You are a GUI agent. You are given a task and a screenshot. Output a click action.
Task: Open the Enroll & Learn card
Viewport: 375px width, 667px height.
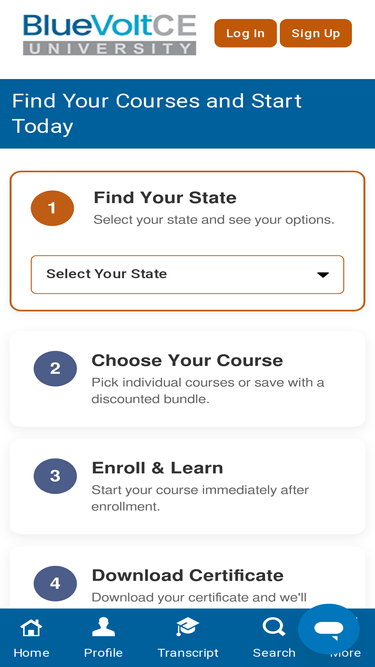coord(187,487)
